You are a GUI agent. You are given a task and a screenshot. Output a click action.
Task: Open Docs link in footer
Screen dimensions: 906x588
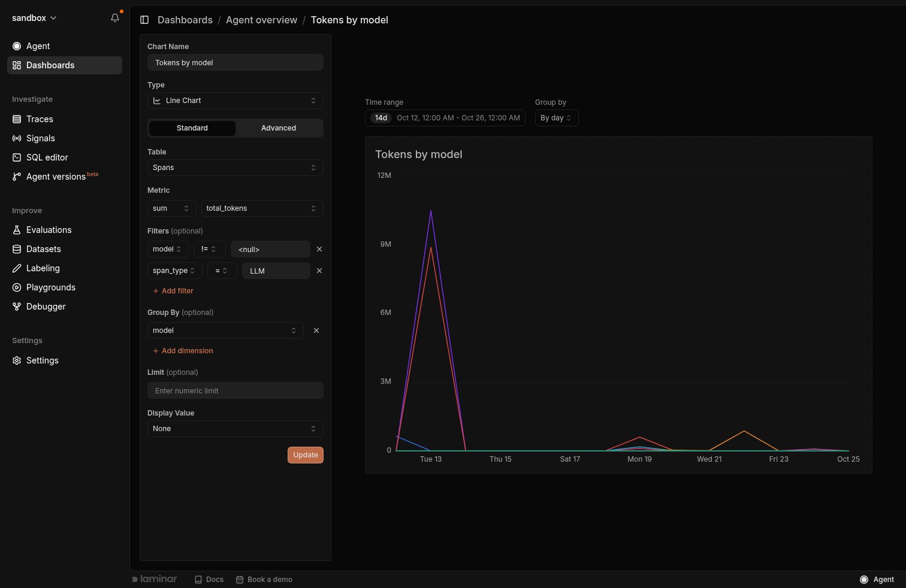click(209, 580)
